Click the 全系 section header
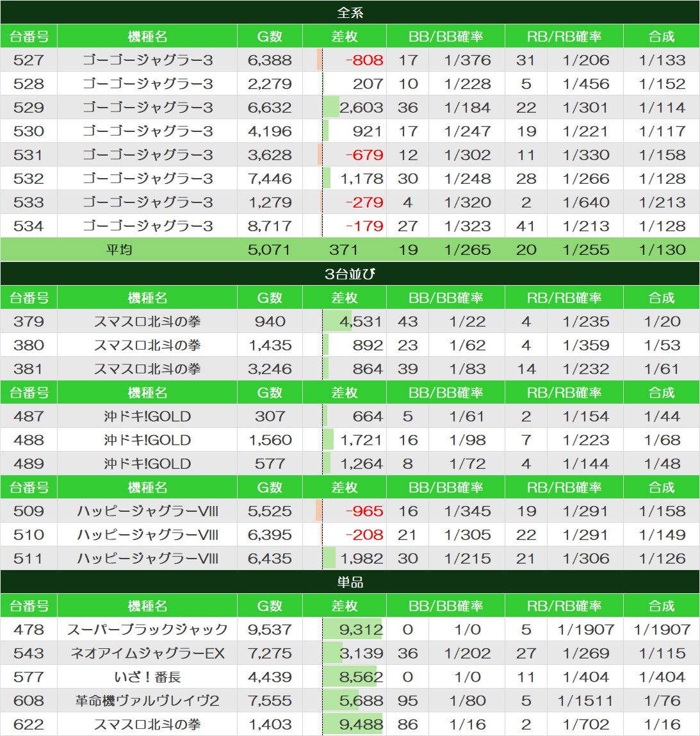Viewport: 700px width, 736px height. coord(350,12)
